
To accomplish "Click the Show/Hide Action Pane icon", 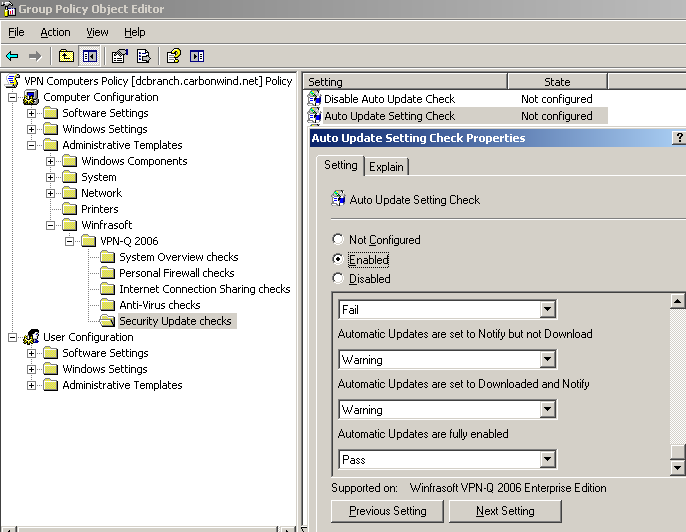I will [x=197, y=56].
